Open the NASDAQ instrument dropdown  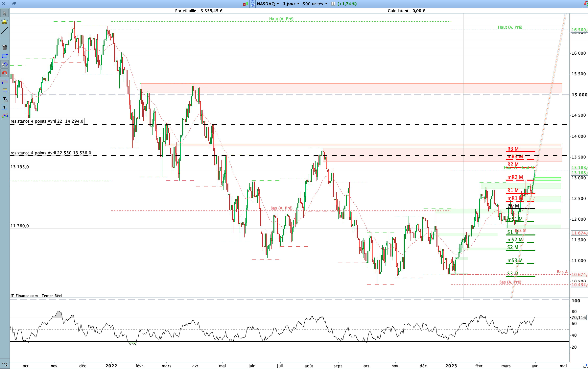point(268,4)
